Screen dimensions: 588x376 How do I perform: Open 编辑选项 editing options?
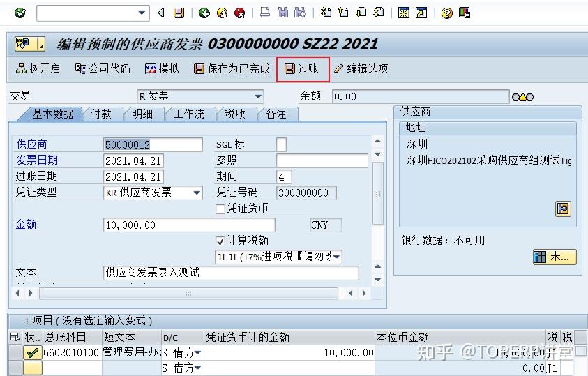[x=361, y=68]
